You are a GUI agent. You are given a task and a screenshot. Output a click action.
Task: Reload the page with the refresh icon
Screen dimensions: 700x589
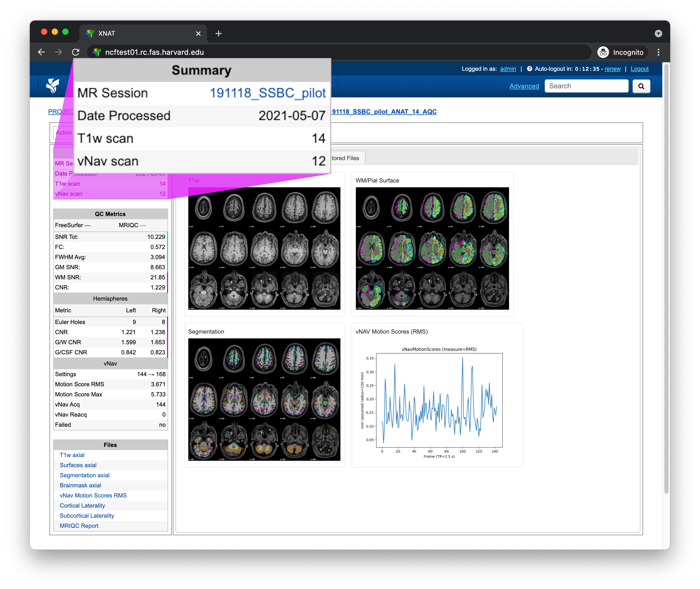76,52
